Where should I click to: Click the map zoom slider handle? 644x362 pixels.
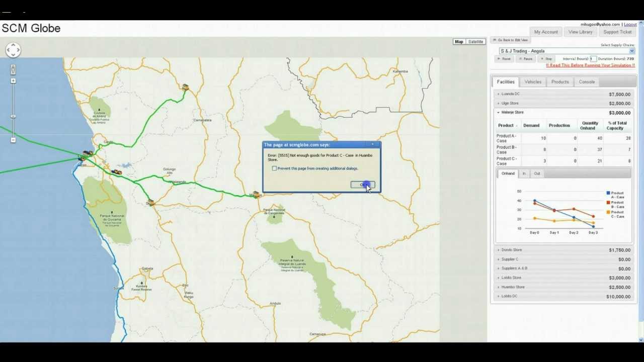13,117
